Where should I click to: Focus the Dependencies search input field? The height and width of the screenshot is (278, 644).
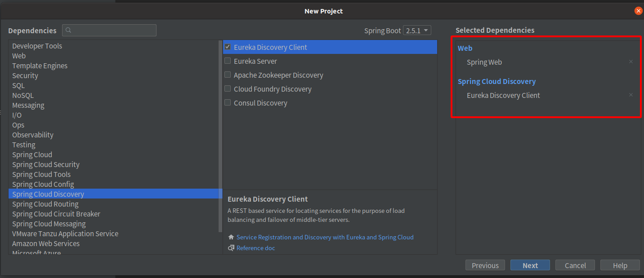(109, 31)
